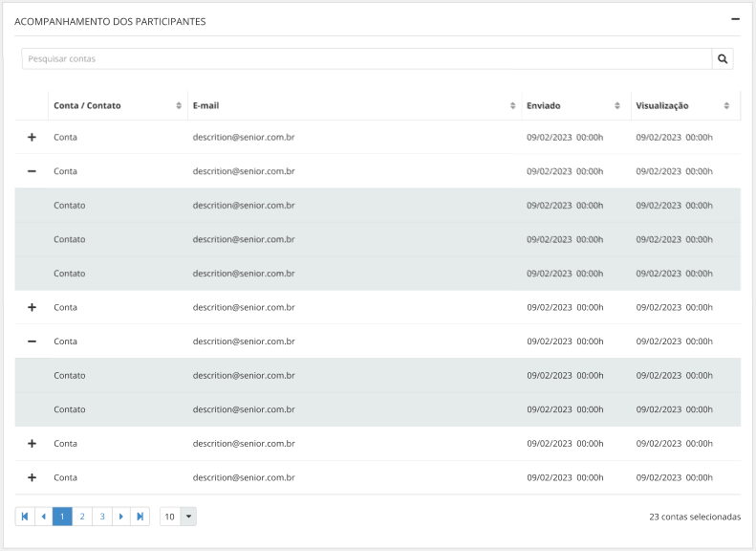Sort by Conta / Contato column arrows
756x551 pixels.
pyautogui.click(x=179, y=106)
